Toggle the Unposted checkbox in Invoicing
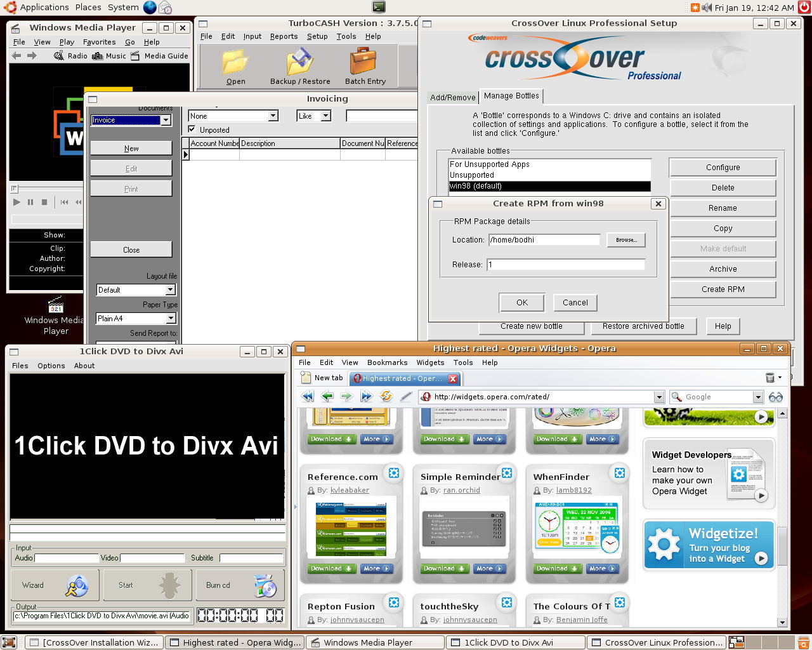This screenshot has width=812, height=650. [x=192, y=129]
